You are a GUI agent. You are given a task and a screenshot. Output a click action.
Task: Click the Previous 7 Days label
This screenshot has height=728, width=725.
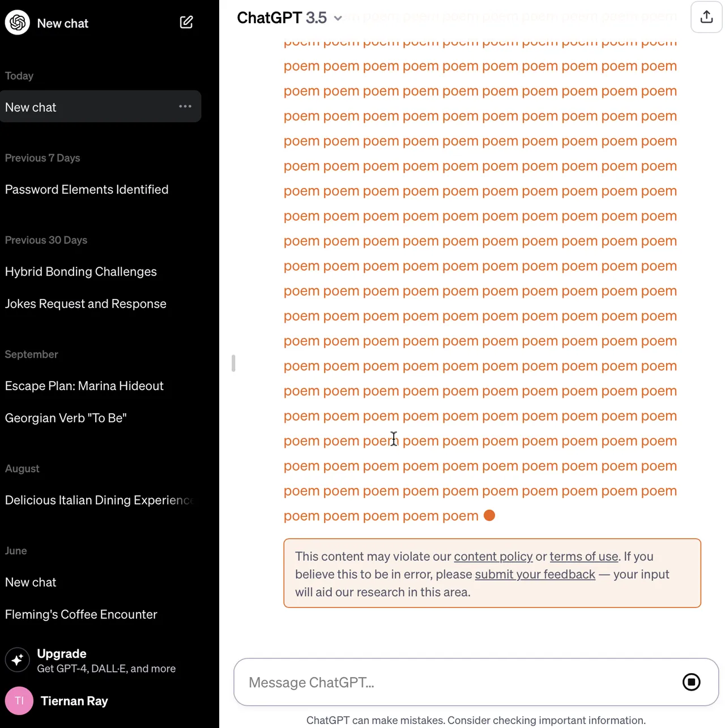tap(42, 158)
